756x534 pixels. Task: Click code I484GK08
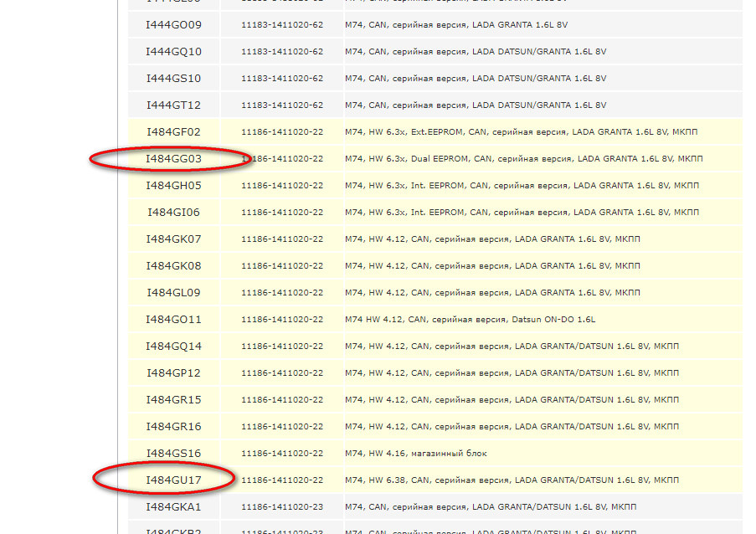pos(173,266)
